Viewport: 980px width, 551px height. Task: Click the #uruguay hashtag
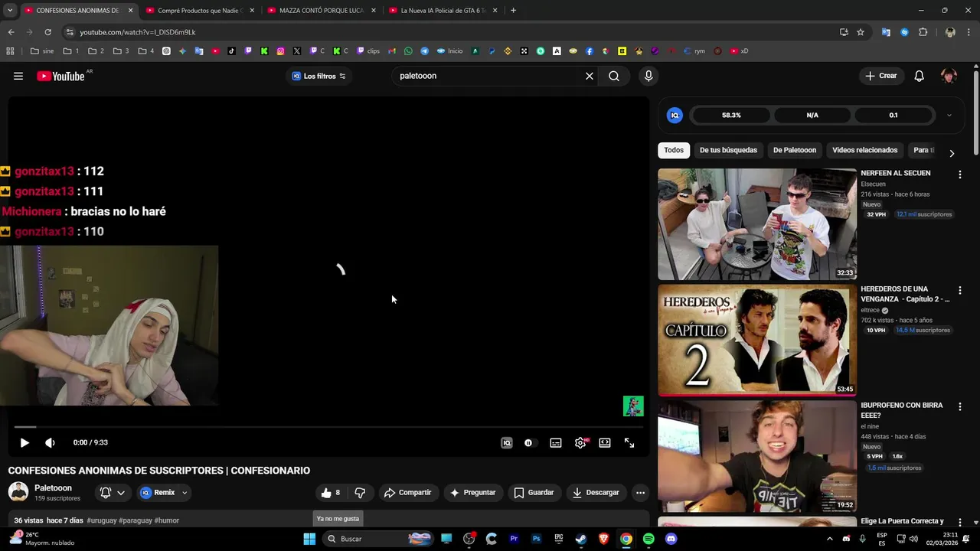coord(101,520)
